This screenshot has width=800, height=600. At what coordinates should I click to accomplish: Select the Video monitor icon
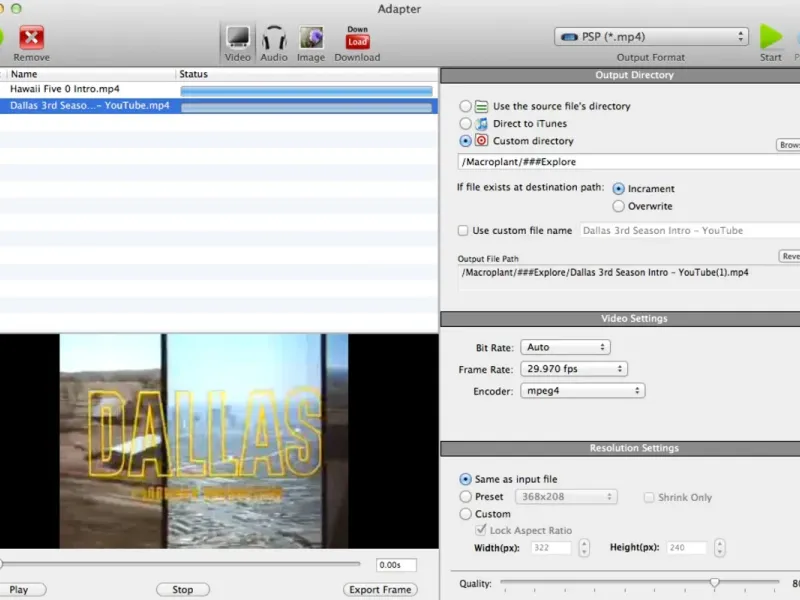click(x=238, y=38)
